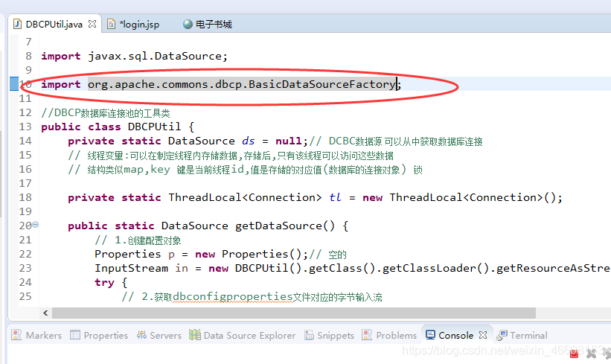Click the underlined 'dbconfigproperties' comment word

232,296
